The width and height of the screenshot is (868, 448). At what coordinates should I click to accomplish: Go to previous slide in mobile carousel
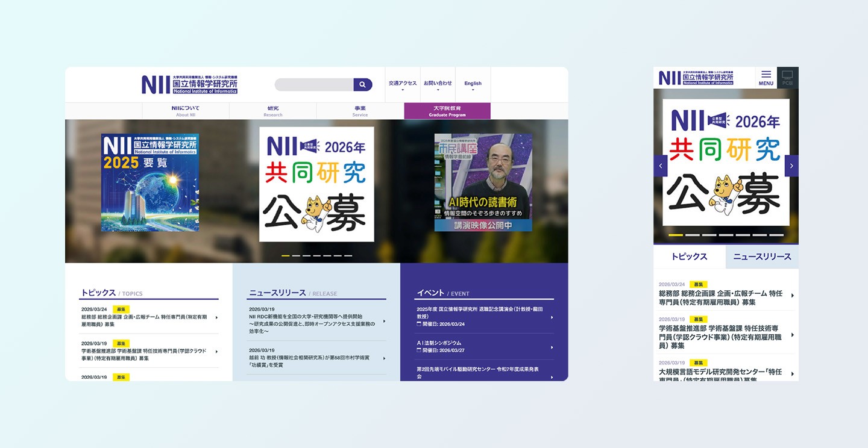click(x=660, y=166)
